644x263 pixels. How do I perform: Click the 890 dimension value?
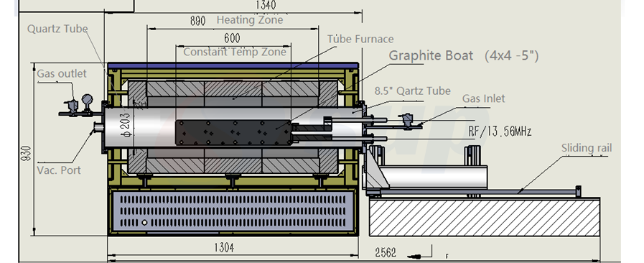pos(198,22)
